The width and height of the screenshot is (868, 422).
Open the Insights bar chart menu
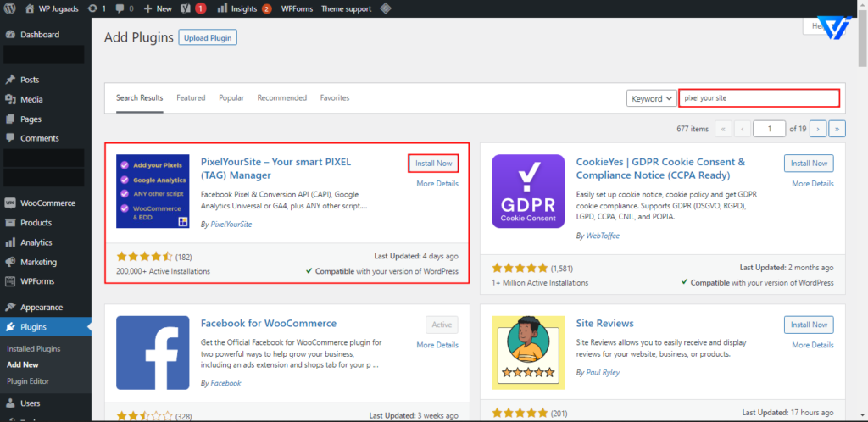[244, 8]
